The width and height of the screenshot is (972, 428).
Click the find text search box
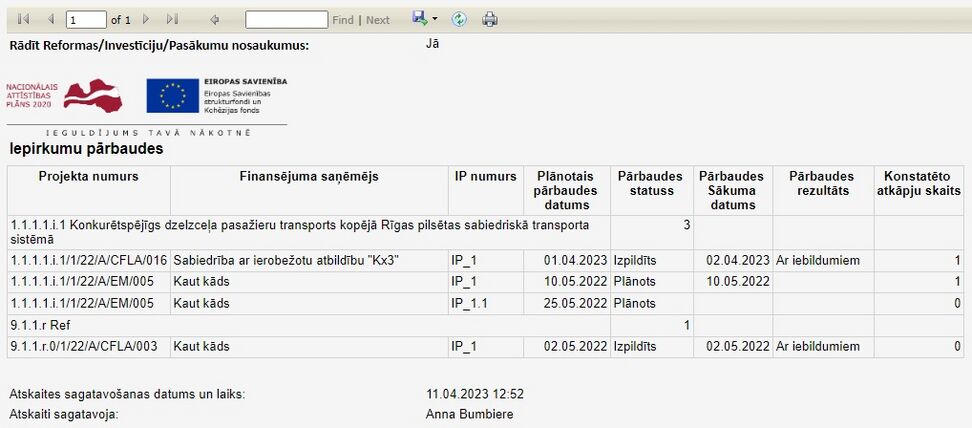click(x=286, y=19)
